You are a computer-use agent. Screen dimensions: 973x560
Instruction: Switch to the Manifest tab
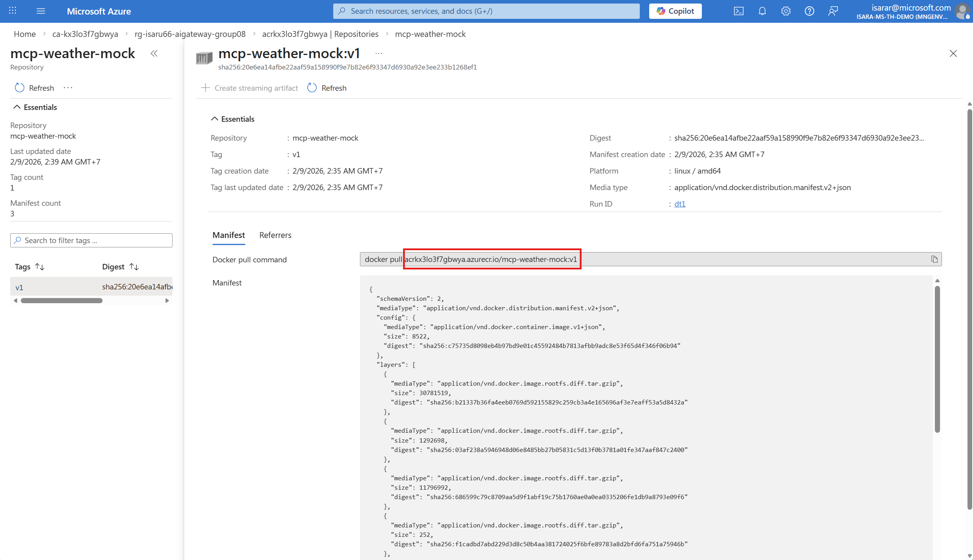(x=229, y=235)
